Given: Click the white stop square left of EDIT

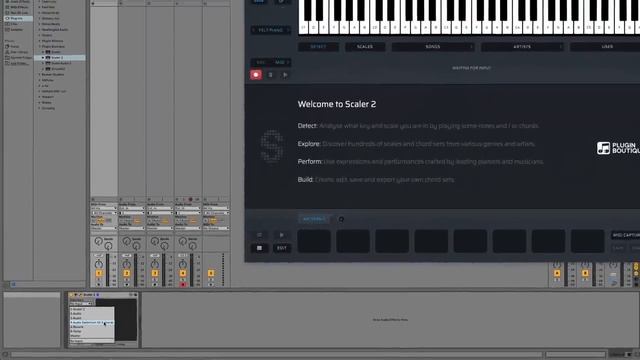Looking at the screenshot, I should [259, 248].
